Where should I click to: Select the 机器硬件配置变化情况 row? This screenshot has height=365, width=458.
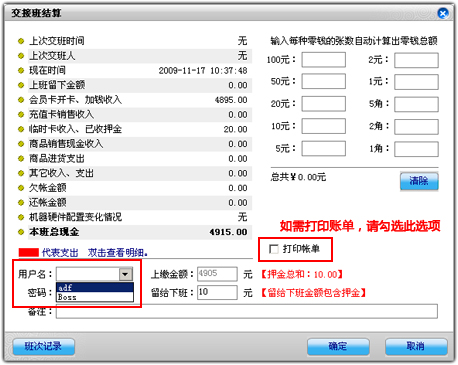(140, 217)
